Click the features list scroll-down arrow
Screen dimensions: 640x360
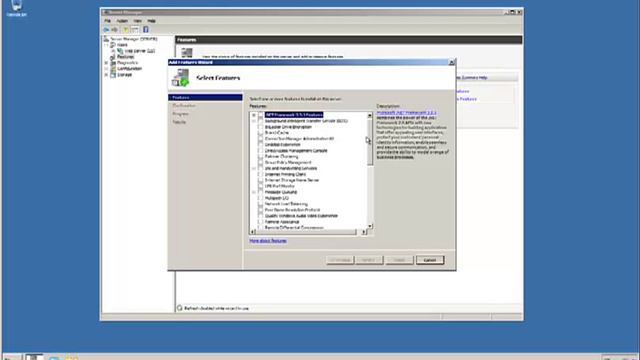pyautogui.click(x=370, y=226)
